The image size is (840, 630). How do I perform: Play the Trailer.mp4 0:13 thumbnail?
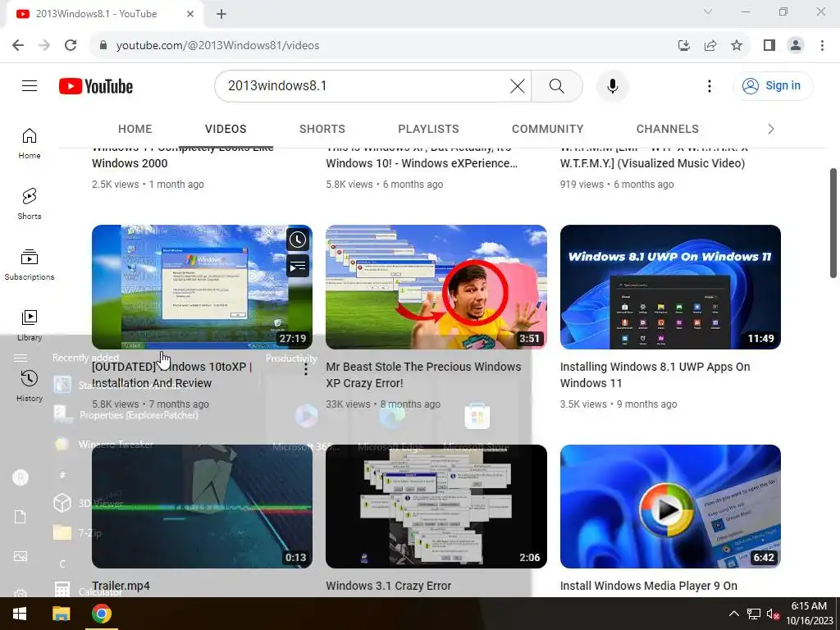point(202,506)
